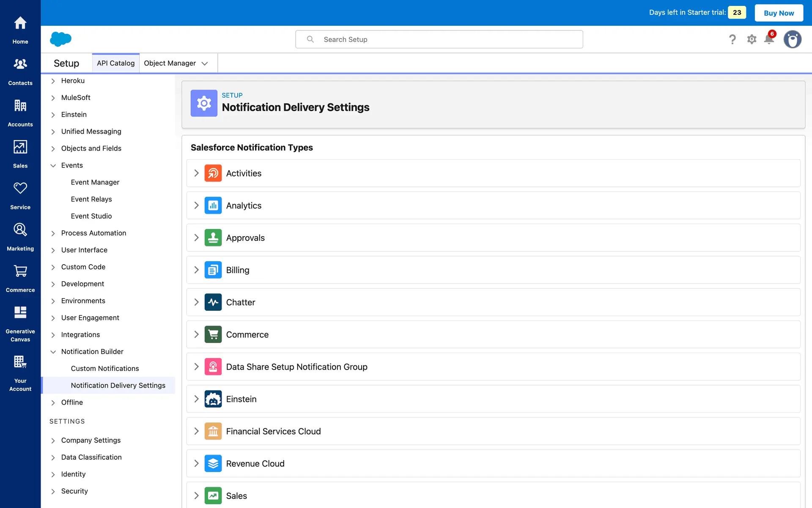
Task: Collapse the Events tree node
Action: [53, 166]
